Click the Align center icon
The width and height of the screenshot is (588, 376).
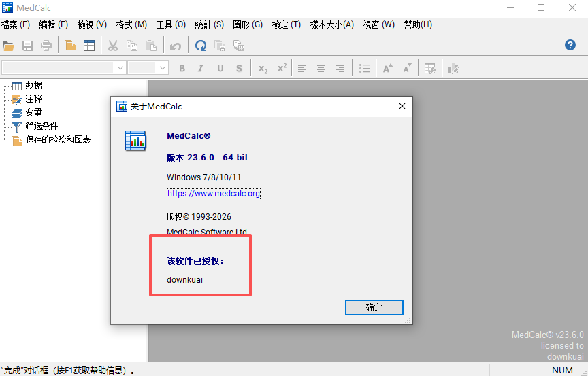(321, 69)
